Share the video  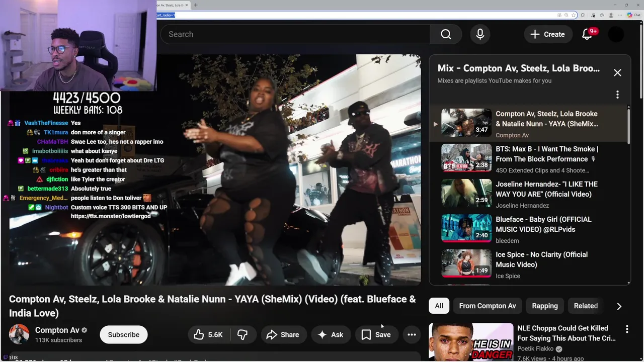pyautogui.click(x=283, y=334)
